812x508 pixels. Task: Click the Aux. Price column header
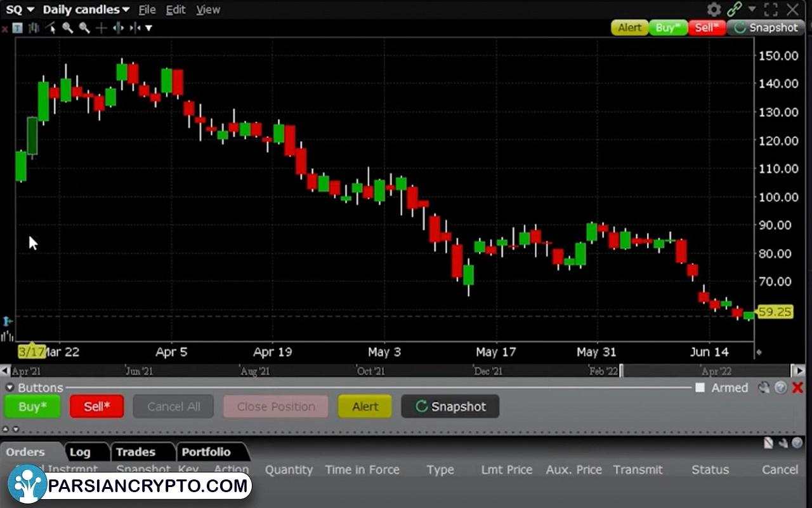coord(574,470)
